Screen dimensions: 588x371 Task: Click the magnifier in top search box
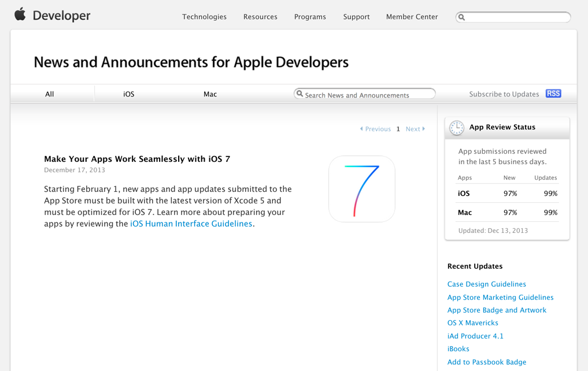coord(461,17)
